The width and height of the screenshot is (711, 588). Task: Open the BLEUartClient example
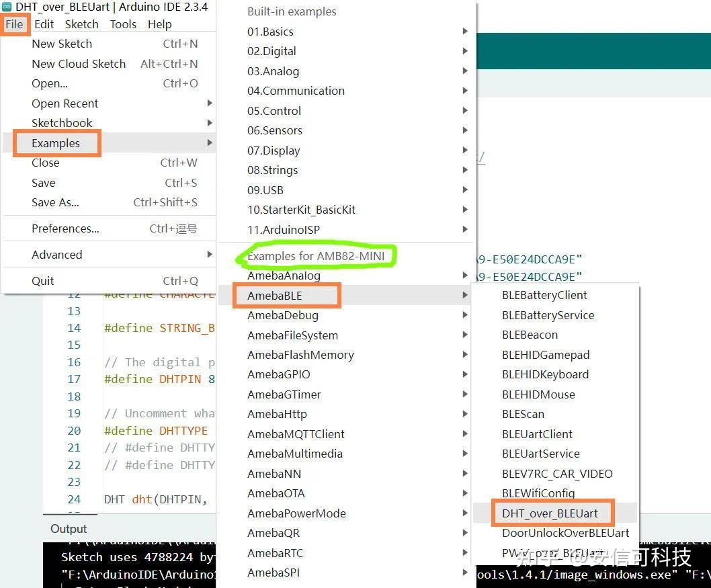[x=555, y=434]
